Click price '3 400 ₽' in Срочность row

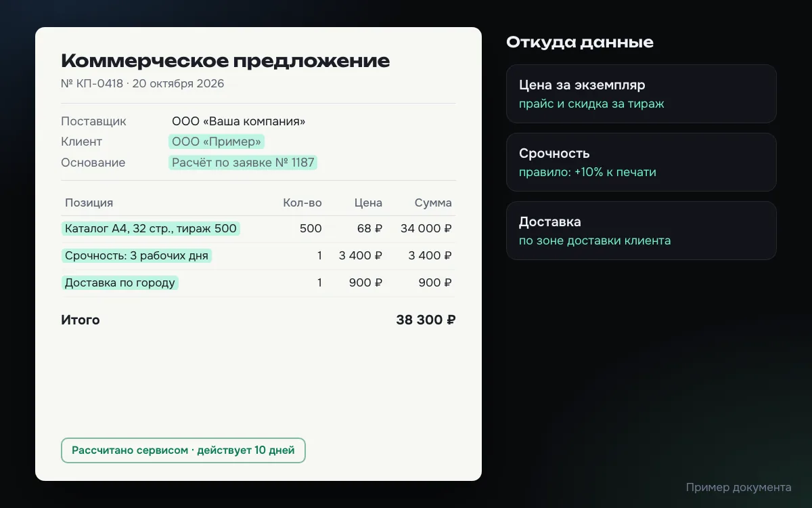(361, 255)
